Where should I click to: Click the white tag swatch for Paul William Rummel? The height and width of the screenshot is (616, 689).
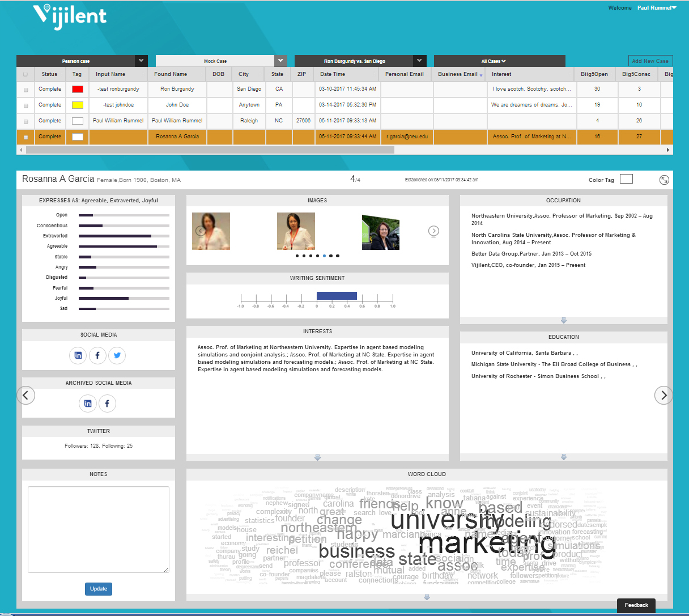pos(78,121)
